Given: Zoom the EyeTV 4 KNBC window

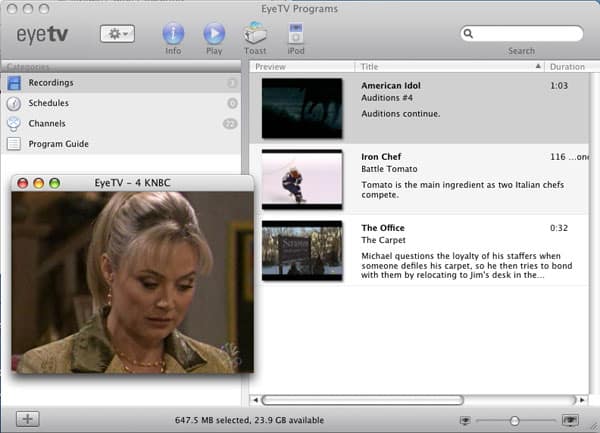Looking at the screenshot, I should 55,183.
